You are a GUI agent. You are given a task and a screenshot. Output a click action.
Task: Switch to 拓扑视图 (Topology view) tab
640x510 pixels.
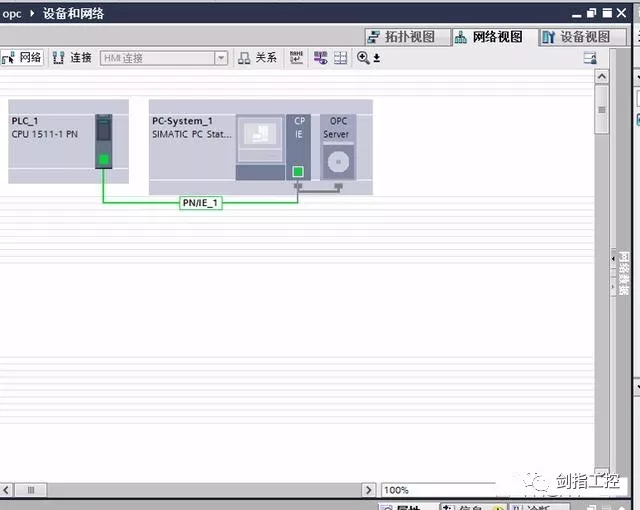(x=402, y=37)
